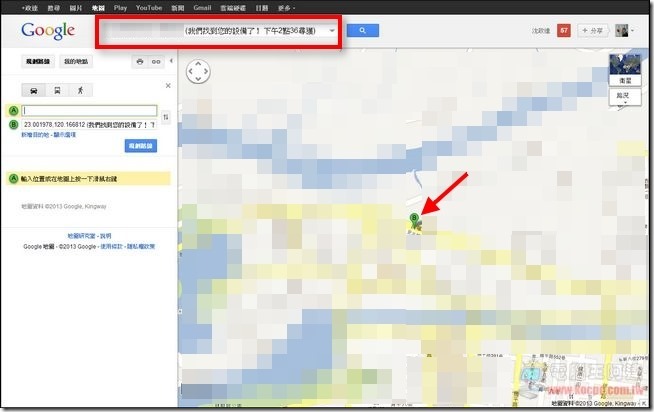The image size is (654, 412).
Task: Open the 說明 help link in footer
Action: point(106,236)
